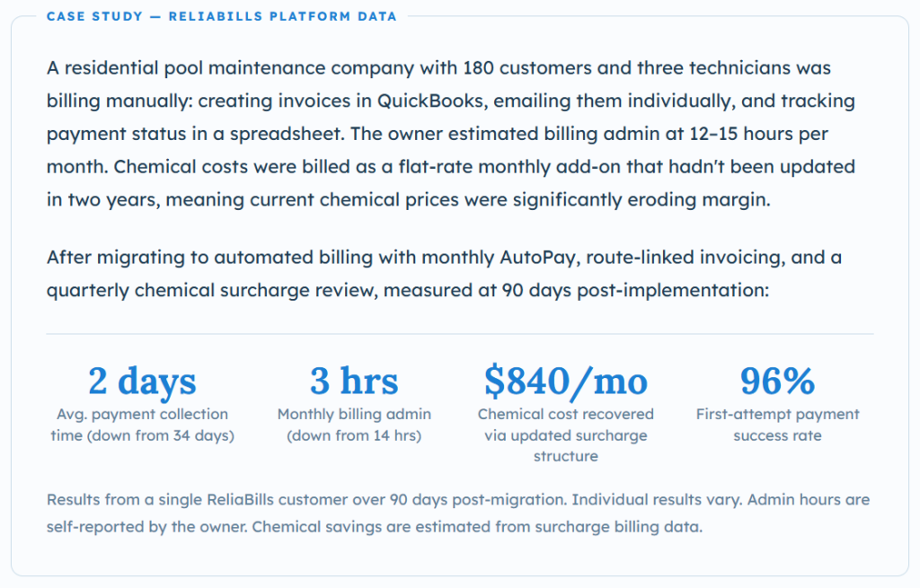Click the horizontal divider above the statistics
The image size is (920, 588).
click(460, 334)
